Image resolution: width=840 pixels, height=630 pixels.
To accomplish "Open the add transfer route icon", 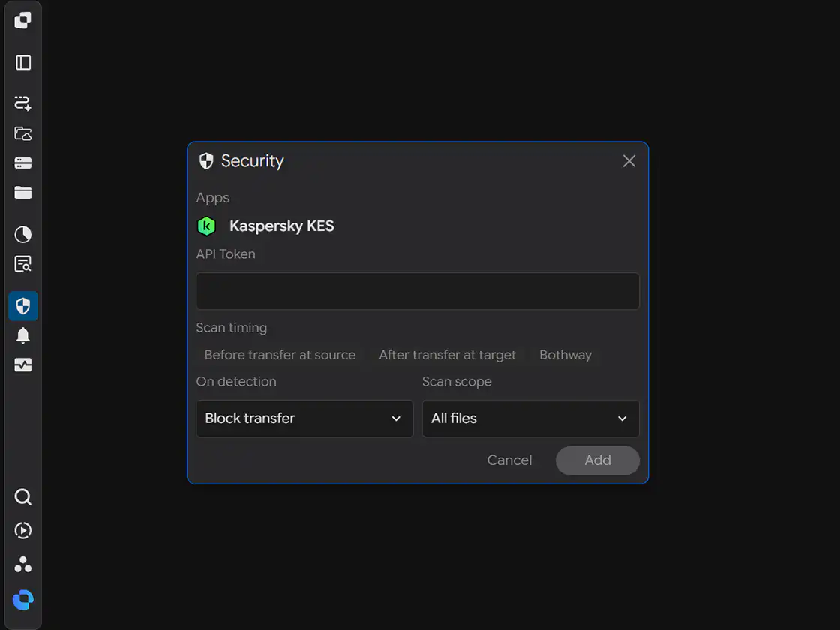I will click(x=23, y=103).
